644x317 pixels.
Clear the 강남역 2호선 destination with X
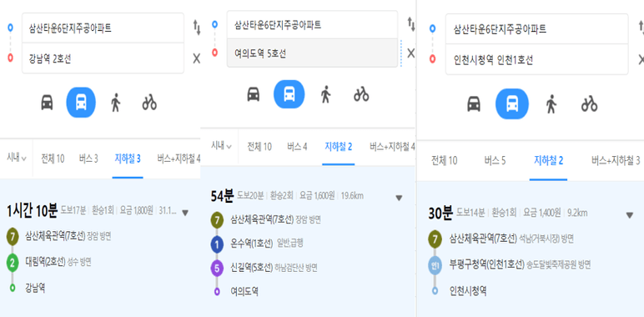(196, 58)
